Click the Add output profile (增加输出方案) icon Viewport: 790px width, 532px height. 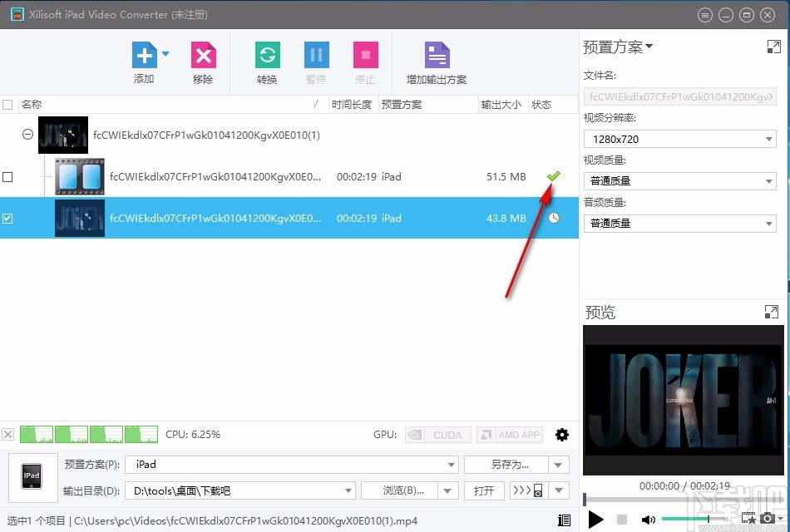[437, 55]
